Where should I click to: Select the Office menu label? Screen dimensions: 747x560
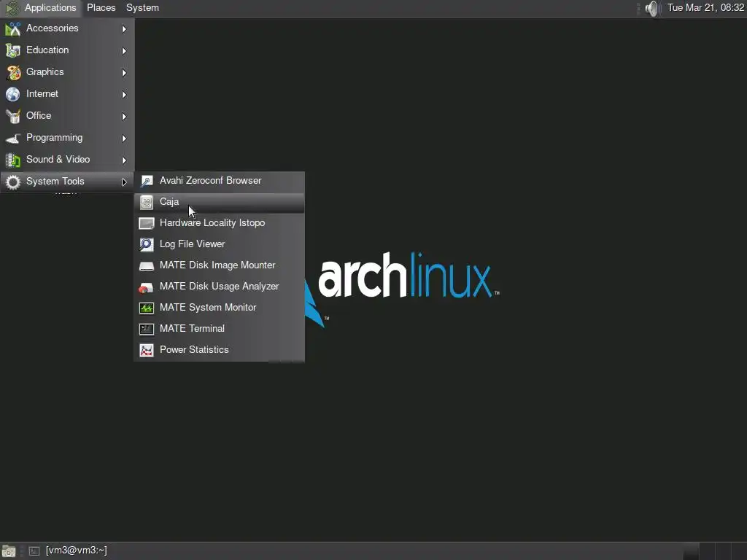pyautogui.click(x=39, y=116)
